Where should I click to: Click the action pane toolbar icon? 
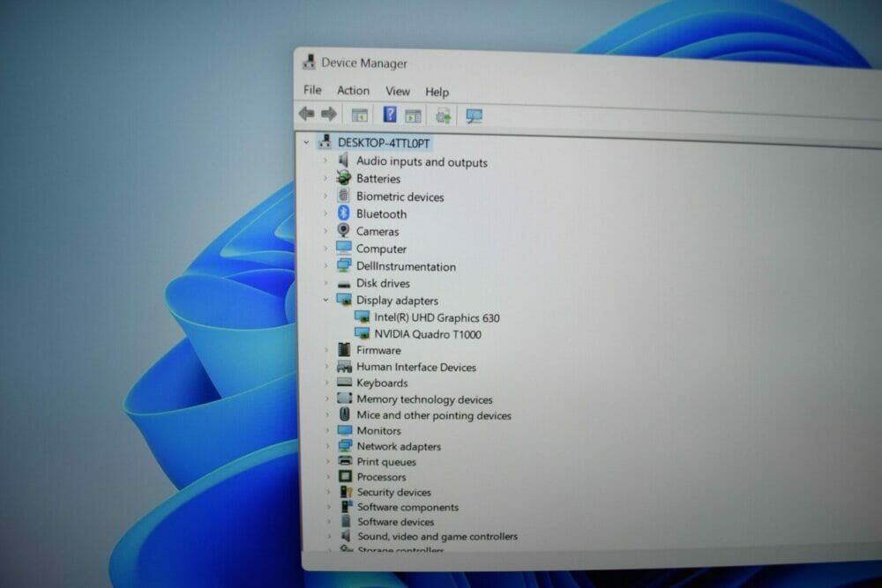(x=413, y=115)
